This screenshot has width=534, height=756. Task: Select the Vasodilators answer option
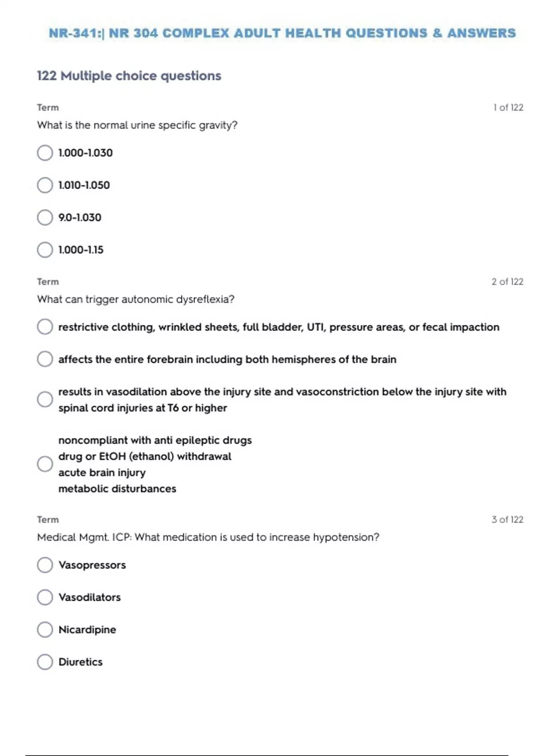click(x=45, y=597)
